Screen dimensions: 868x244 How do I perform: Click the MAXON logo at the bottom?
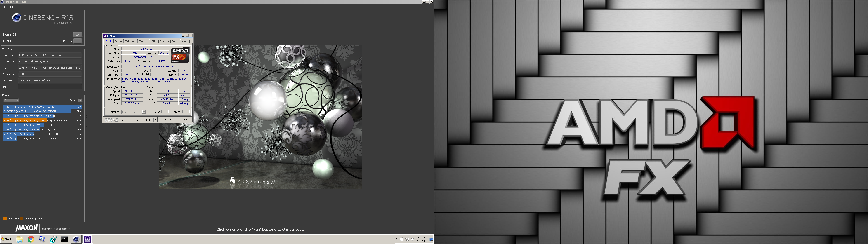click(27, 228)
